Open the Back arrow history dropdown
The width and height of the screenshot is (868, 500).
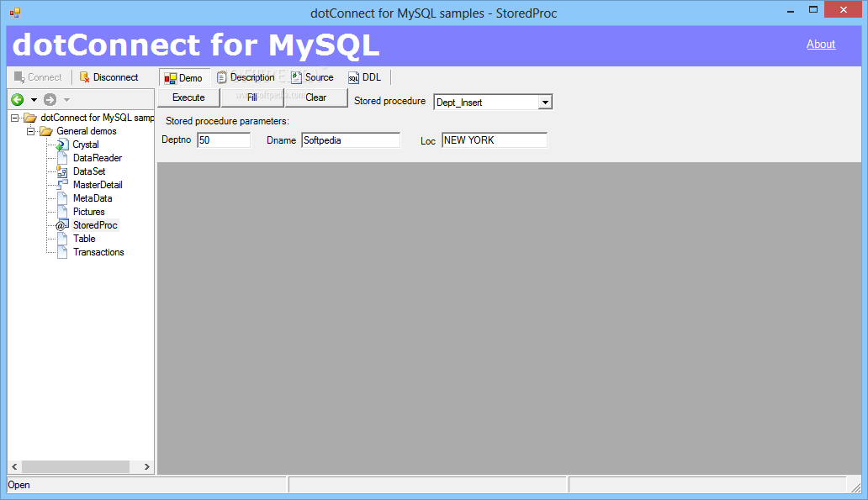click(34, 99)
